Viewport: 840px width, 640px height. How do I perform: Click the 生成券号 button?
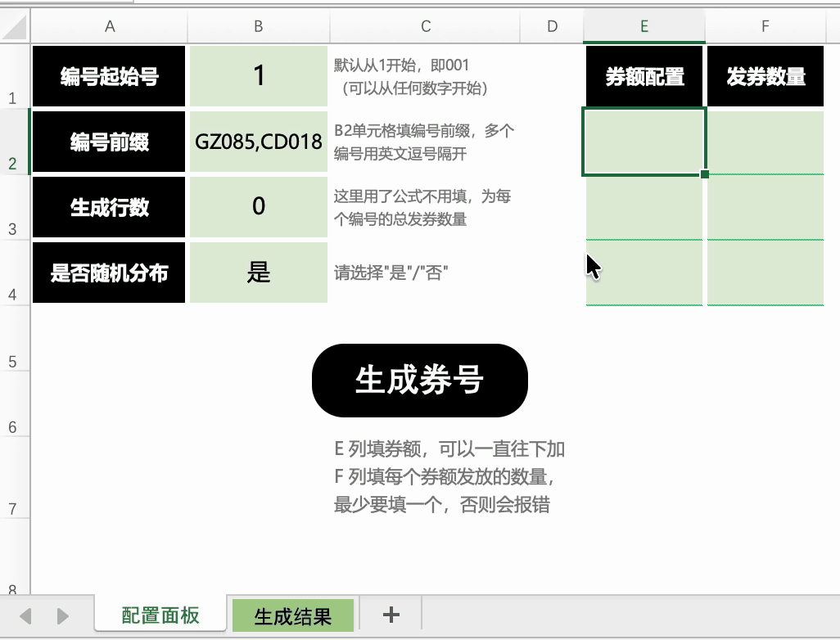pyautogui.click(x=419, y=381)
